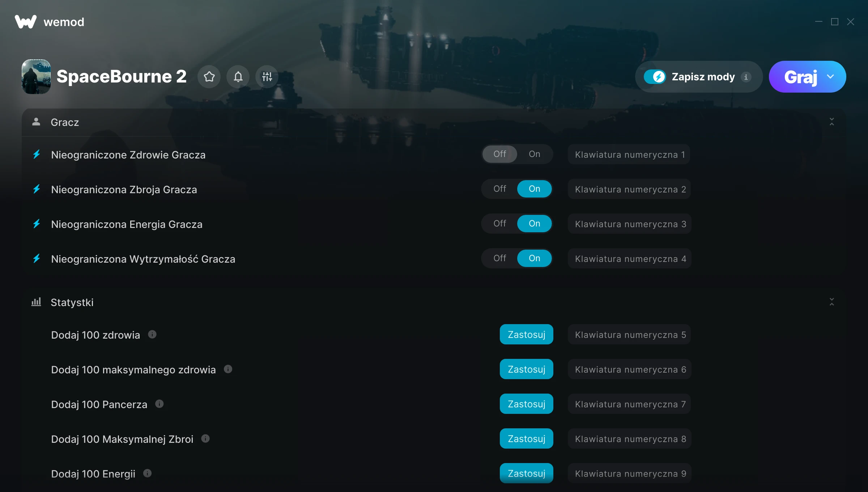Open info icon beside Dodaj 100 Maksymalnej Zbroi
The width and height of the screenshot is (868, 492).
[x=205, y=438]
